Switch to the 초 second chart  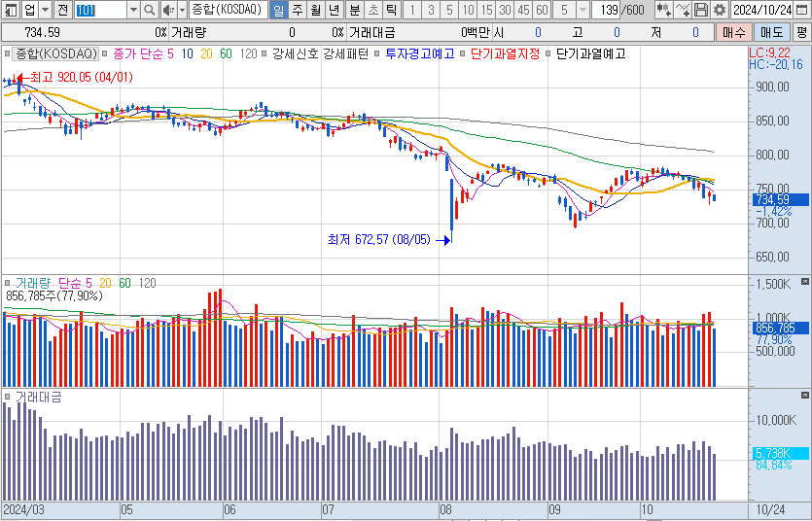coord(373,10)
